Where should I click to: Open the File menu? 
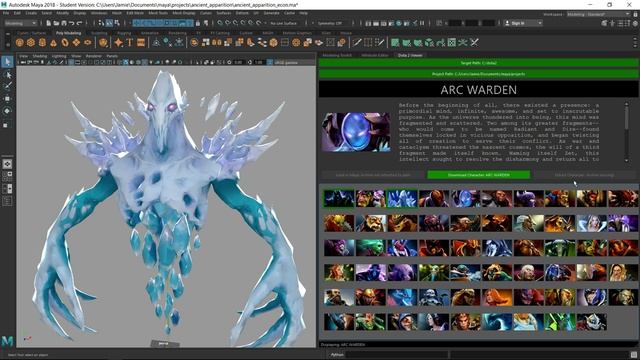point(6,13)
